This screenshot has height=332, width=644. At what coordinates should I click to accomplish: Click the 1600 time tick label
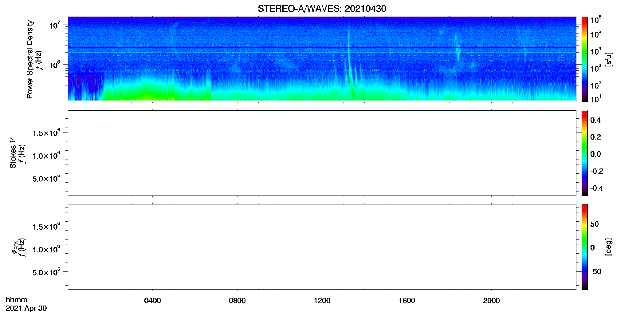(x=407, y=301)
